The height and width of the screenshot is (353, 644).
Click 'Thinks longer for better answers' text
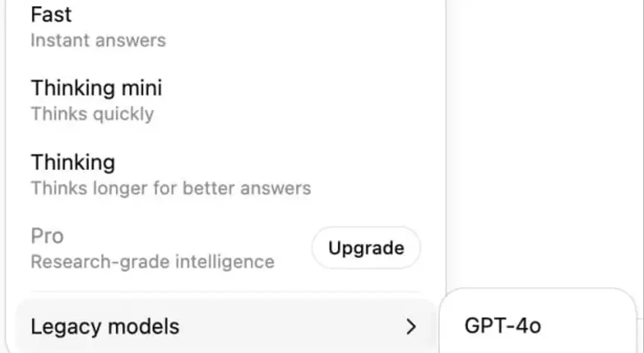click(171, 188)
